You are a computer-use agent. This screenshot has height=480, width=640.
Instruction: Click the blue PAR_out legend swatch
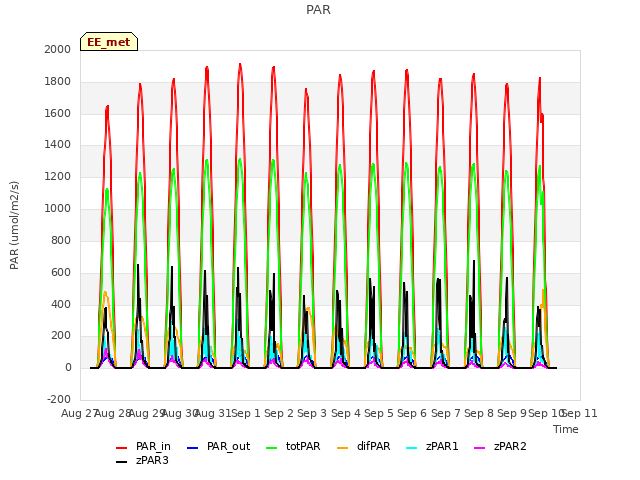point(192,448)
